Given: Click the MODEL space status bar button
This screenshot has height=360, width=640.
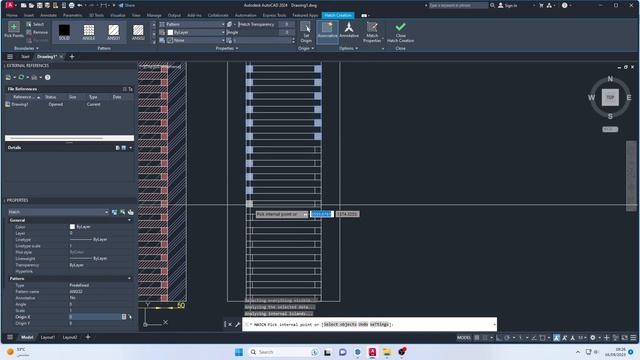Looking at the screenshot, I should (x=464, y=338).
